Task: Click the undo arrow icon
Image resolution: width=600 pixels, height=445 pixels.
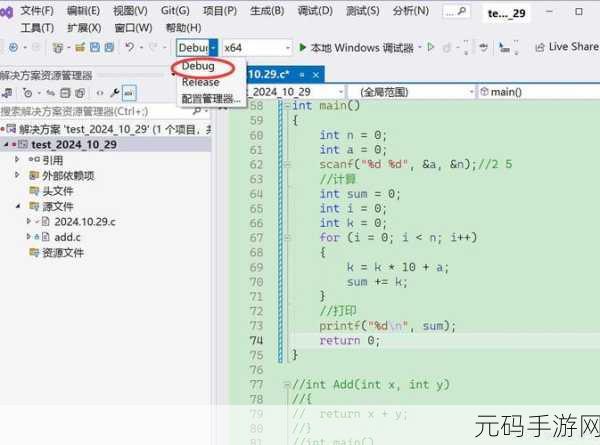Action: click(130, 47)
